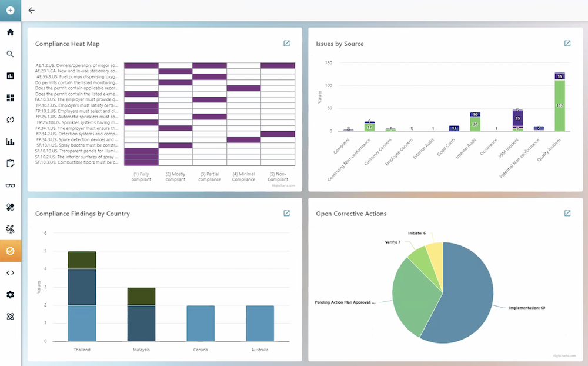Viewport: 588px width, 366px height.
Task: Select the circular arrows cycle icon
Action: click(x=10, y=120)
